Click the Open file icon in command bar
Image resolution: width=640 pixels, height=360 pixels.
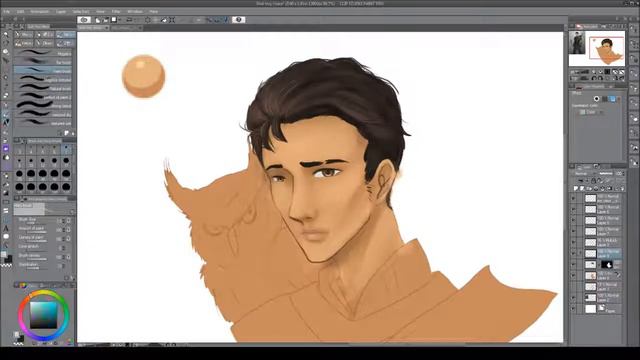[106, 20]
